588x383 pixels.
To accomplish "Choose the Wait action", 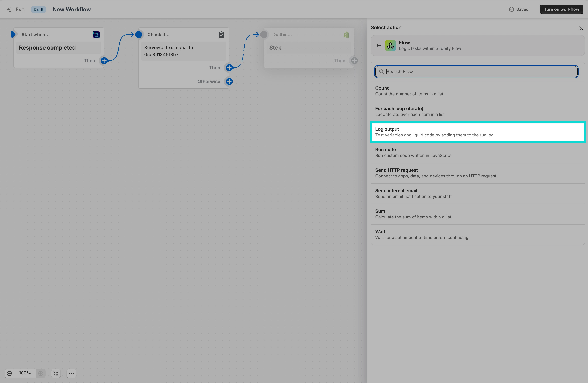I will click(477, 234).
